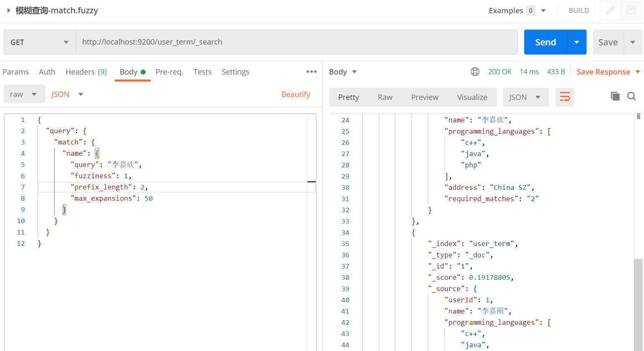The image size is (644, 351).
Task: Switch to the Settings tab
Action: coord(235,72)
